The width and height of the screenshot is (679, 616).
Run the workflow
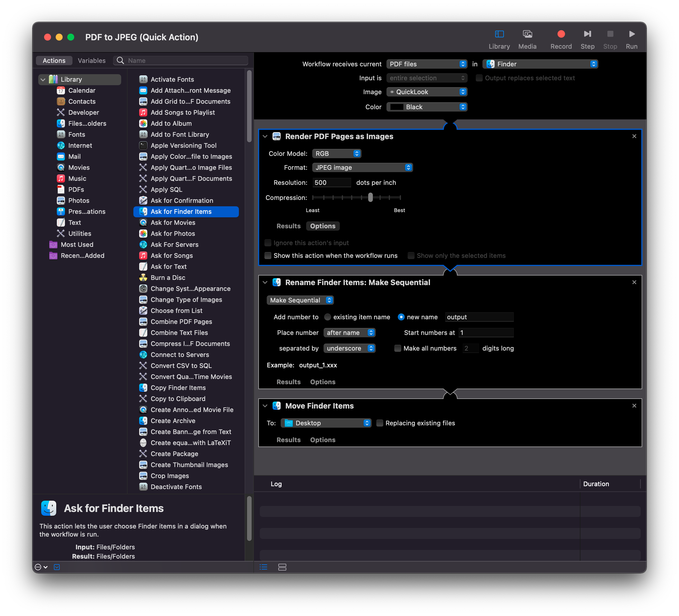[631, 39]
